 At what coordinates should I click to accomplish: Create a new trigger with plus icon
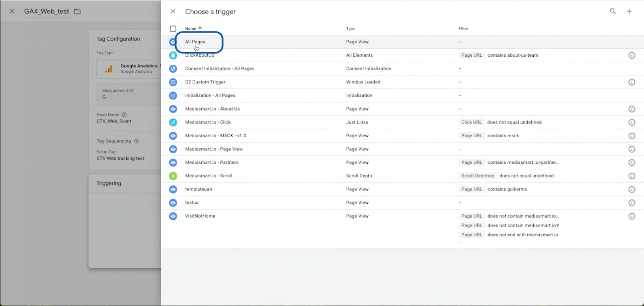[629, 11]
